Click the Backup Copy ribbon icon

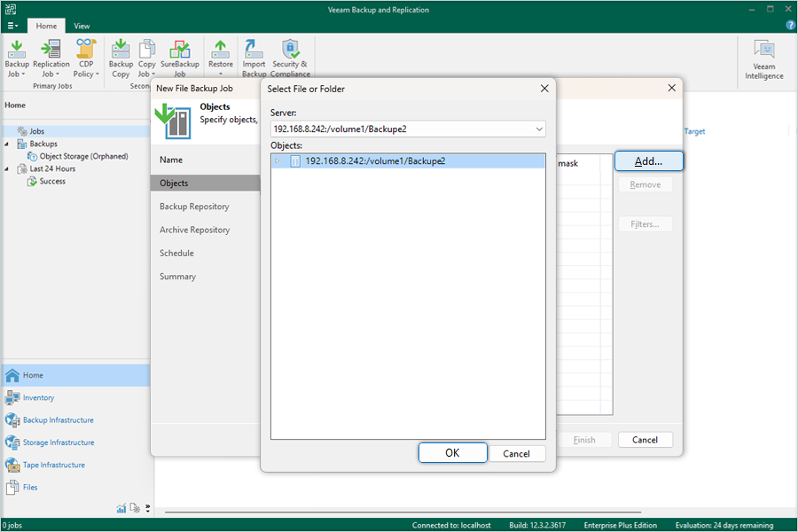point(121,59)
